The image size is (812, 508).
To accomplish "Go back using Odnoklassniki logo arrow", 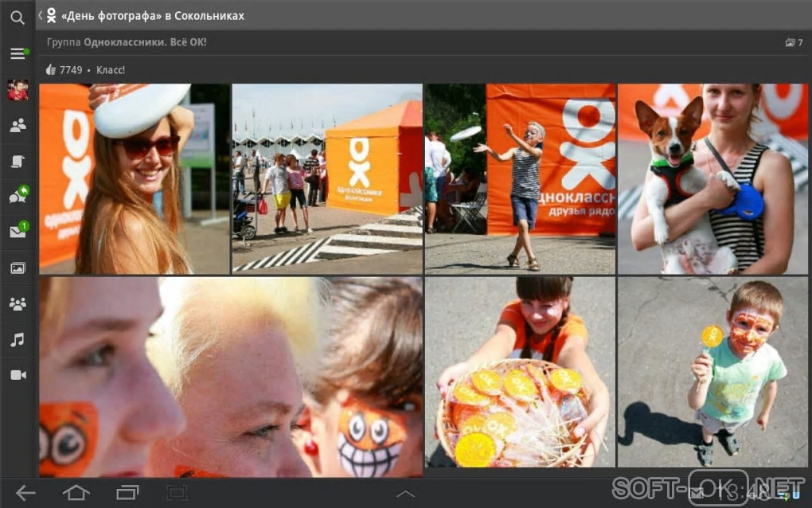I will 48,16.
